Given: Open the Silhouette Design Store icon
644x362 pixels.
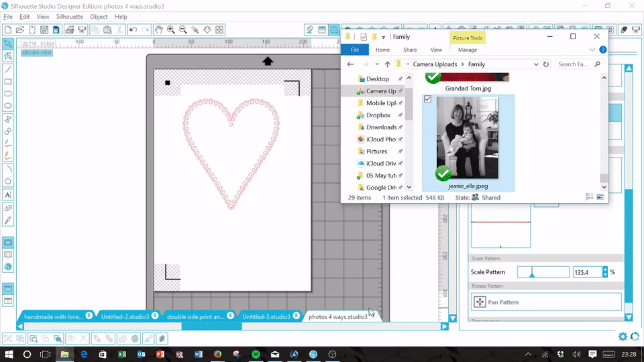Looking at the screenshot, I should tap(8, 267).
